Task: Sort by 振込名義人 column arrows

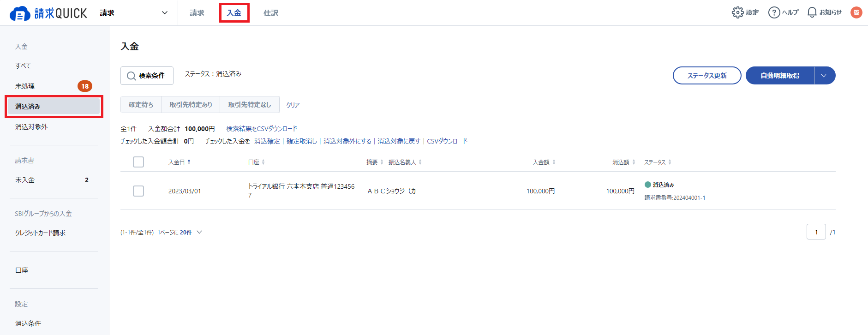Action: point(420,162)
